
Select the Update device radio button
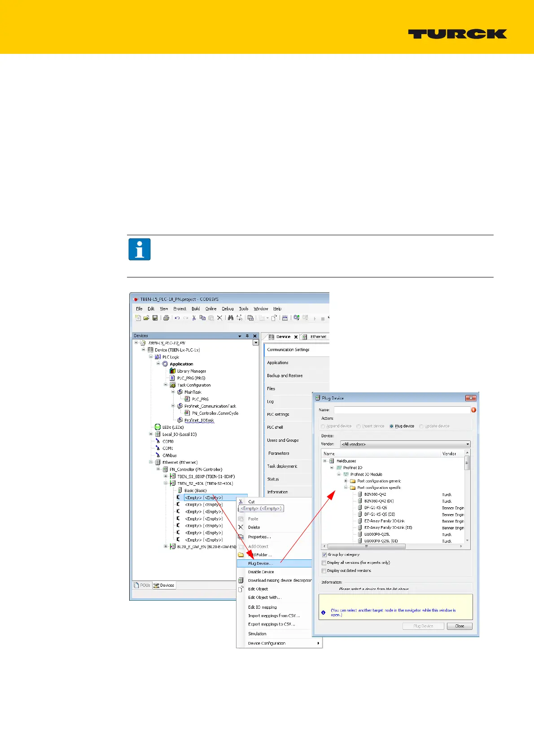coord(421,426)
